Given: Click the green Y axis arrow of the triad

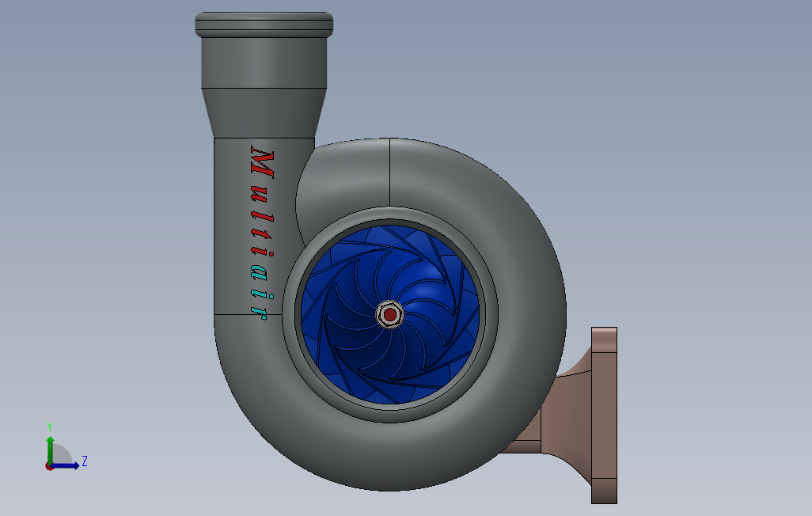Looking at the screenshot, I should pyautogui.click(x=50, y=450).
